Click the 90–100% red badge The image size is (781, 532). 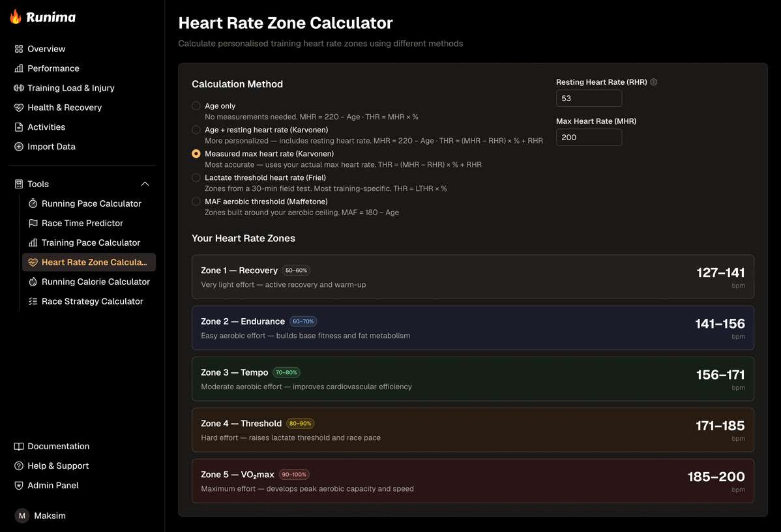295,475
